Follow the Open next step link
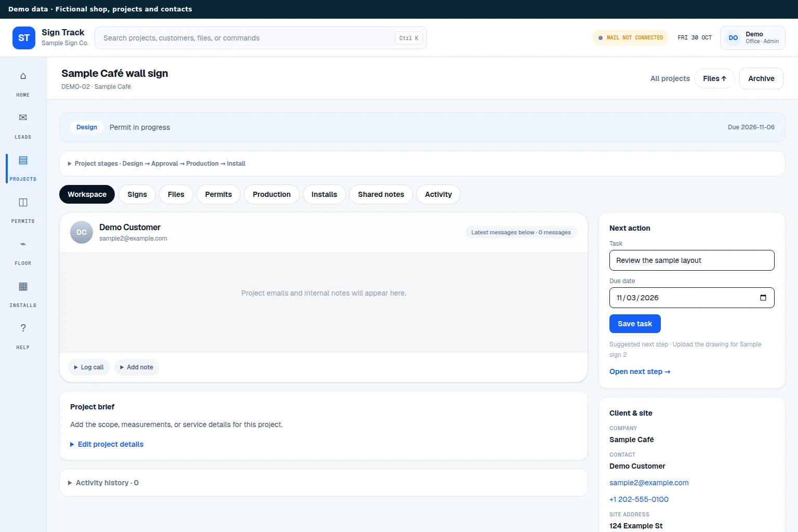This screenshot has height=532, width=798. click(x=640, y=371)
